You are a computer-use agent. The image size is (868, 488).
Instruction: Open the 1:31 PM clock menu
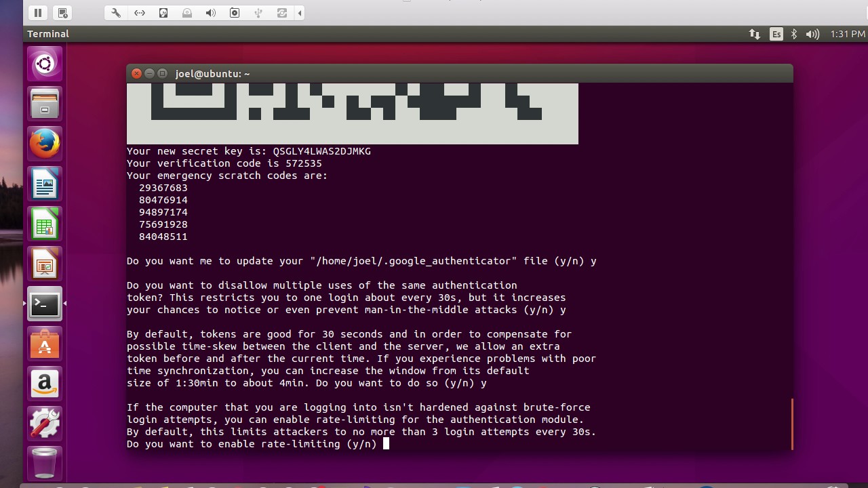tap(848, 34)
